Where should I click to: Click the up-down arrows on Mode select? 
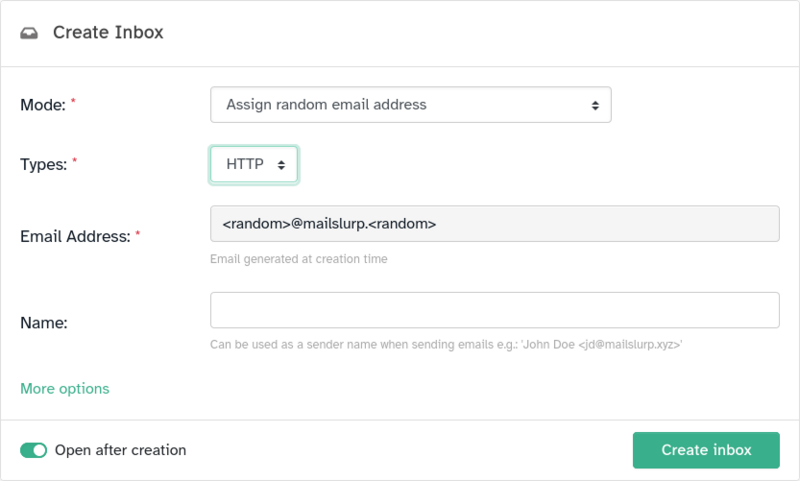point(595,105)
